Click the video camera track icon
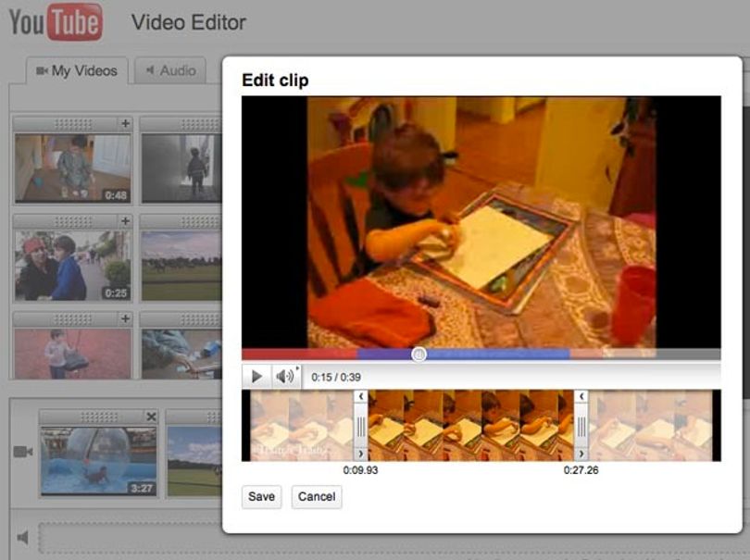750x560 pixels. [x=23, y=452]
